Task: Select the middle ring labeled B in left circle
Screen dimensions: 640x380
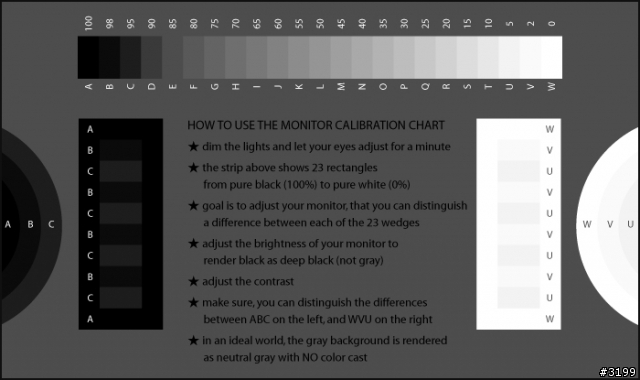Action: point(31,224)
